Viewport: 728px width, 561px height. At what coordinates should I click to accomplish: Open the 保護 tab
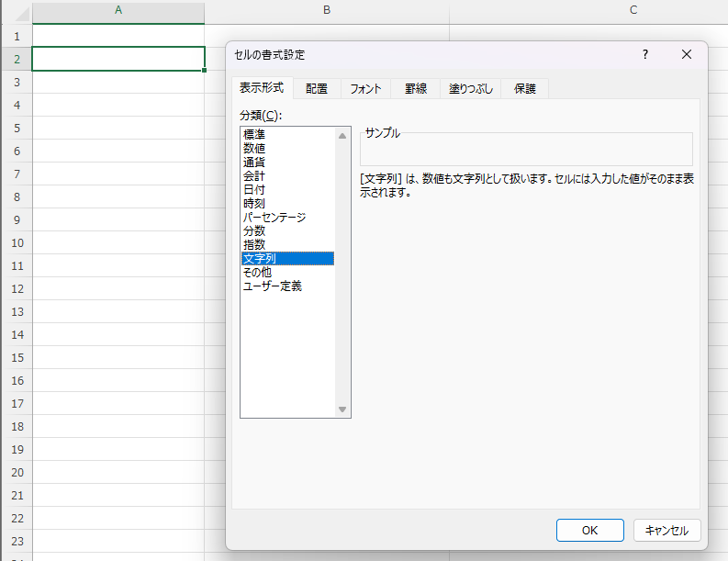click(x=524, y=89)
